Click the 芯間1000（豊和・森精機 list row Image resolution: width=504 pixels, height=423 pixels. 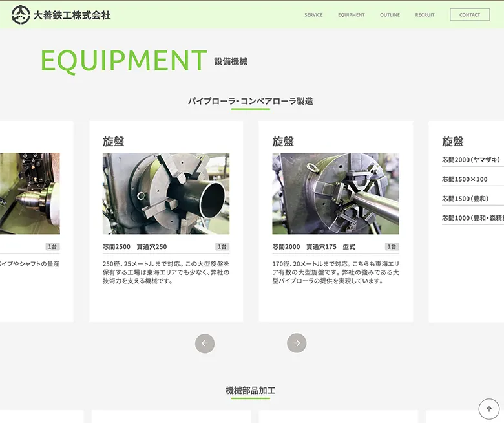(x=473, y=218)
